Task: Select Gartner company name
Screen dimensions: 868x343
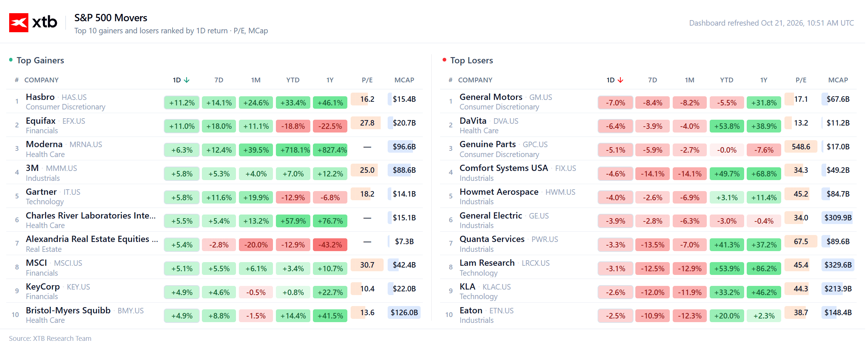Action: pos(41,192)
